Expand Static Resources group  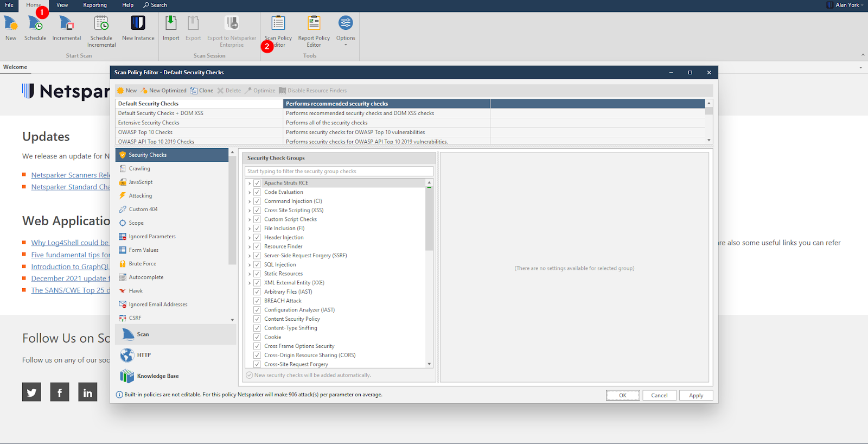(250, 274)
